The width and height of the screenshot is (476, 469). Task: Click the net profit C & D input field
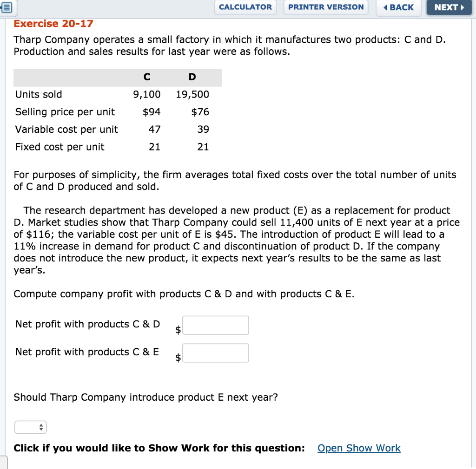click(x=215, y=325)
